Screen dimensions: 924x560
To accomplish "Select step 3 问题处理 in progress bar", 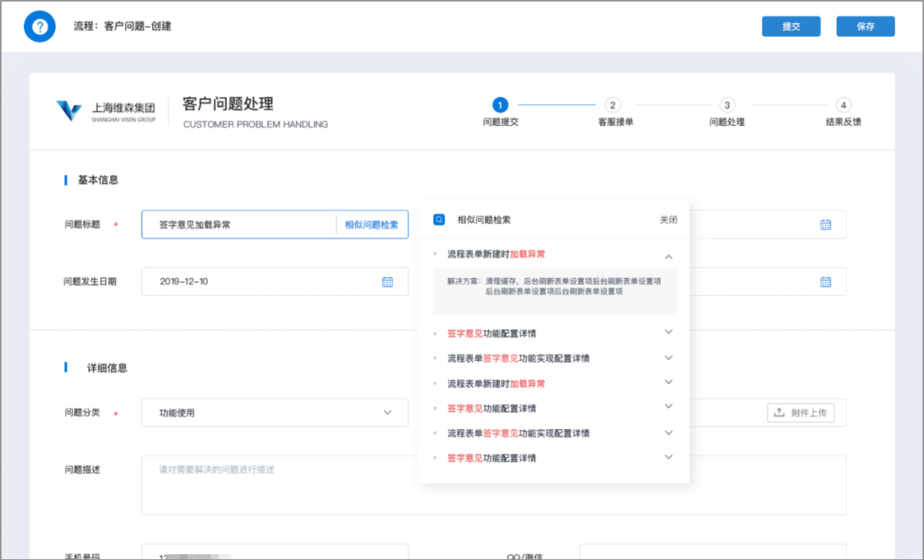I will [x=726, y=105].
